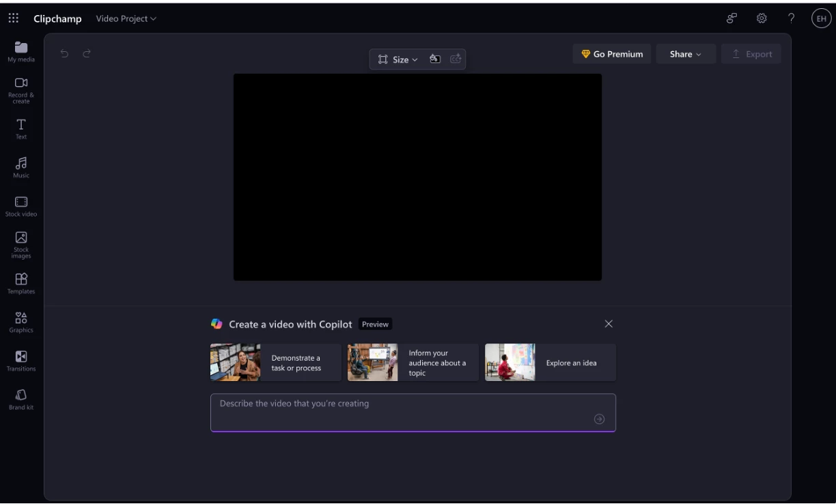The width and height of the screenshot is (836, 504).
Task: Open My media panel
Action: (x=21, y=52)
